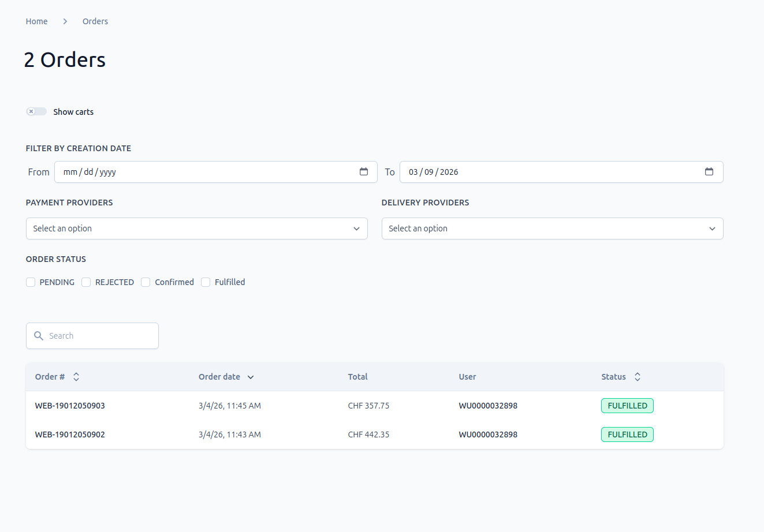Image resolution: width=764 pixels, height=532 pixels.
Task: Focus the From date input field
Action: point(216,172)
